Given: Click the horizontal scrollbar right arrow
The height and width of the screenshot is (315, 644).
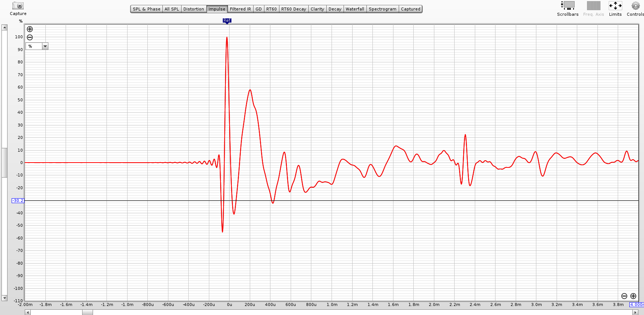Looking at the screenshot, I should point(635,312).
